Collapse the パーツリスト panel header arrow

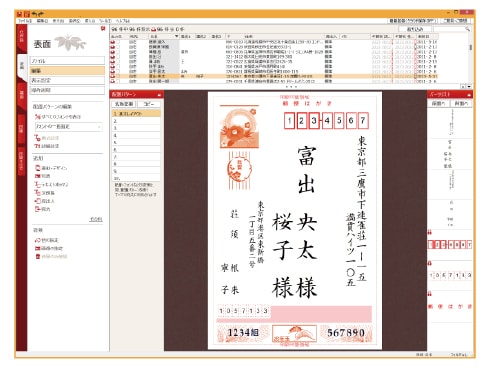pyautogui.click(x=469, y=95)
